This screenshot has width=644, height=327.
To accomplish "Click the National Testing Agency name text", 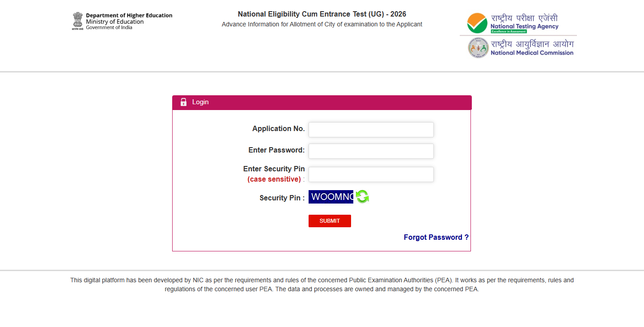I will point(524,26).
